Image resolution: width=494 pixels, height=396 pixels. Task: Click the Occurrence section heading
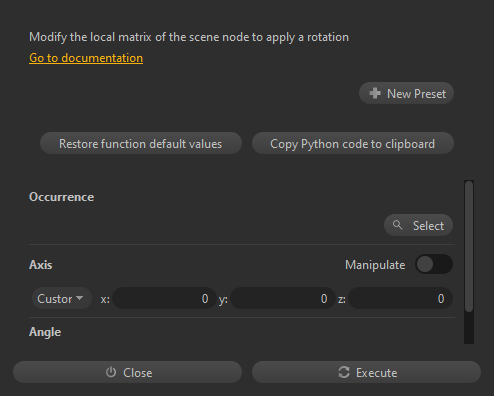pos(61,197)
